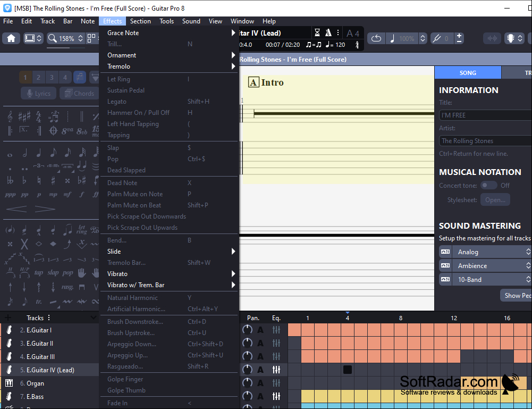
Task: Click the Lyrics button
Action: (x=39, y=93)
